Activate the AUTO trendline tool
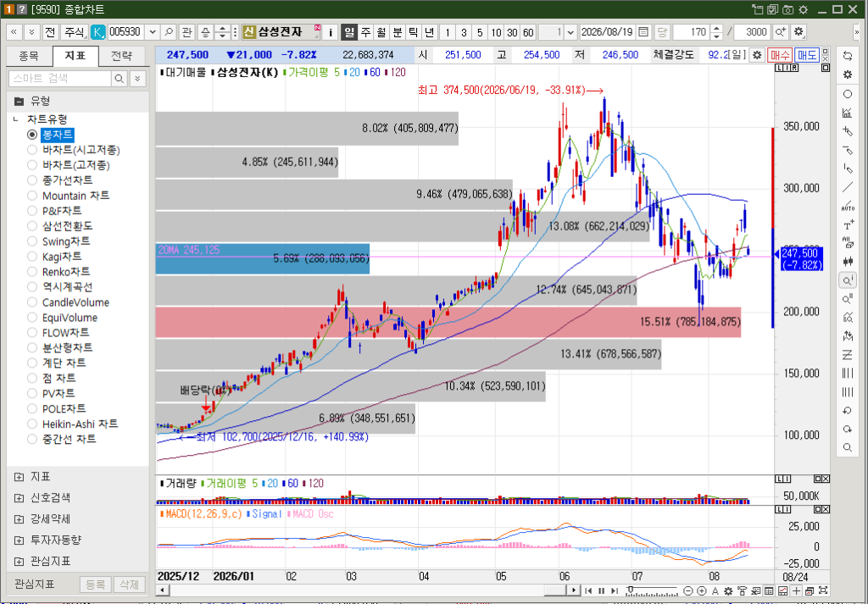Image resolution: width=868 pixels, height=604 pixels. [847, 207]
